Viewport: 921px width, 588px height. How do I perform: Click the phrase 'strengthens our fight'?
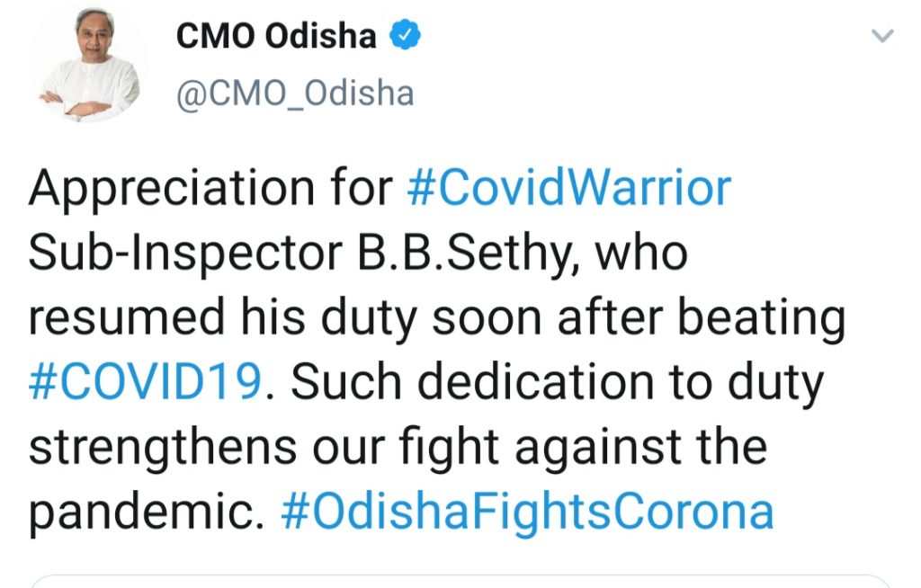(264, 449)
